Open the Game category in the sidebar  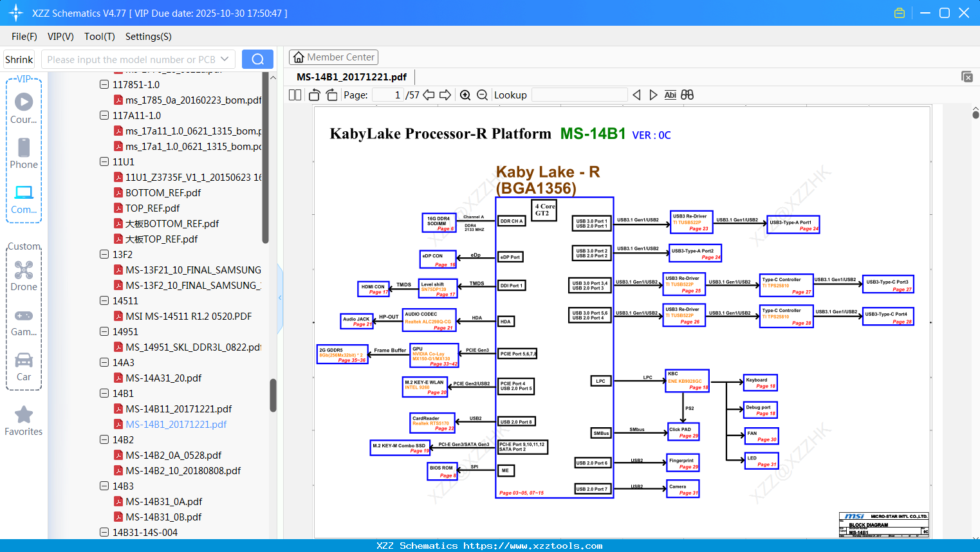pos(24,322)
